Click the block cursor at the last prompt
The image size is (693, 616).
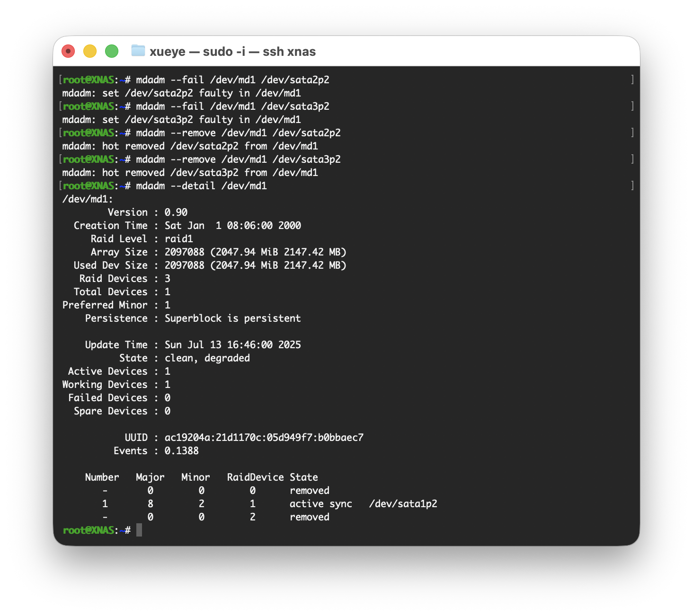[x=139, y=530]
